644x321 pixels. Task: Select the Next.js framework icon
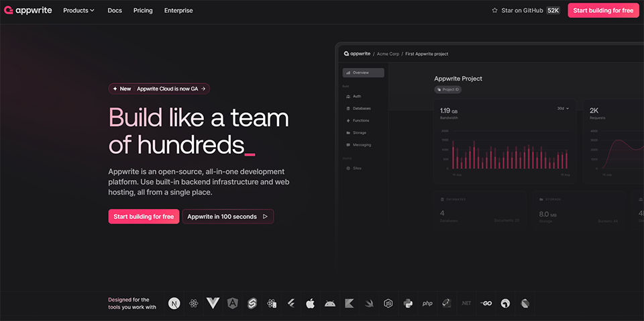pos(174,304)
